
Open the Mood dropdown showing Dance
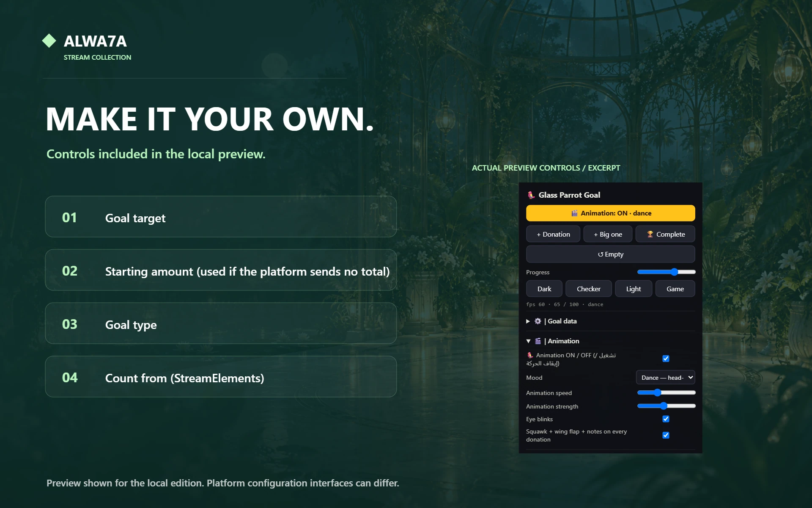click(x=665, y=378)
